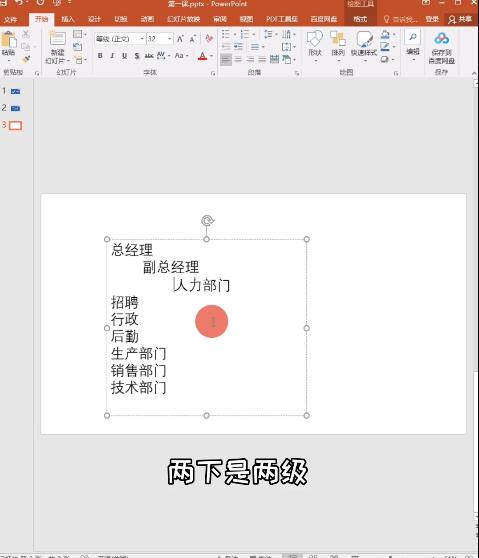This screenshot has height=558, width=479.
Task: Toggle italic formatting button
Action: pos(112,56)
